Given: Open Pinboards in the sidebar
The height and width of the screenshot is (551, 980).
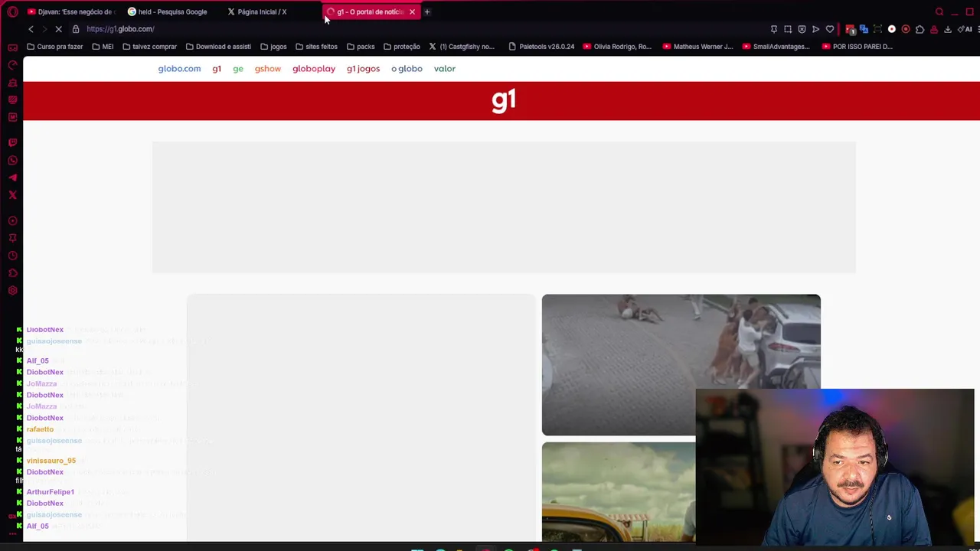Looking at the screenshot, I should click(12, 238).
